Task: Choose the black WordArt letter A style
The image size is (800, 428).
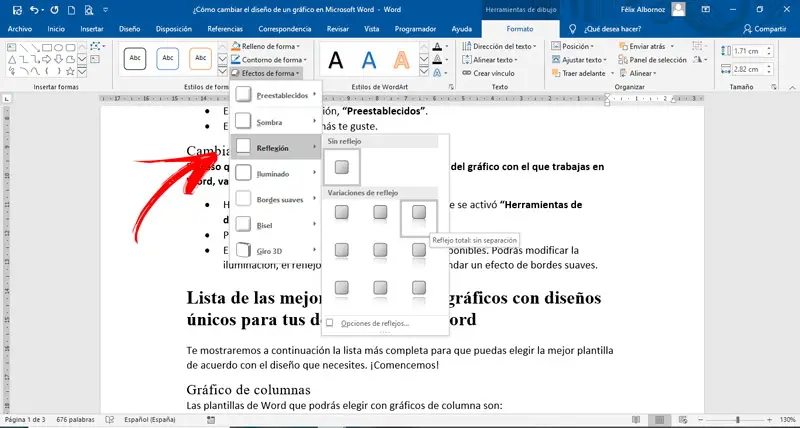Action: [336, 61]
